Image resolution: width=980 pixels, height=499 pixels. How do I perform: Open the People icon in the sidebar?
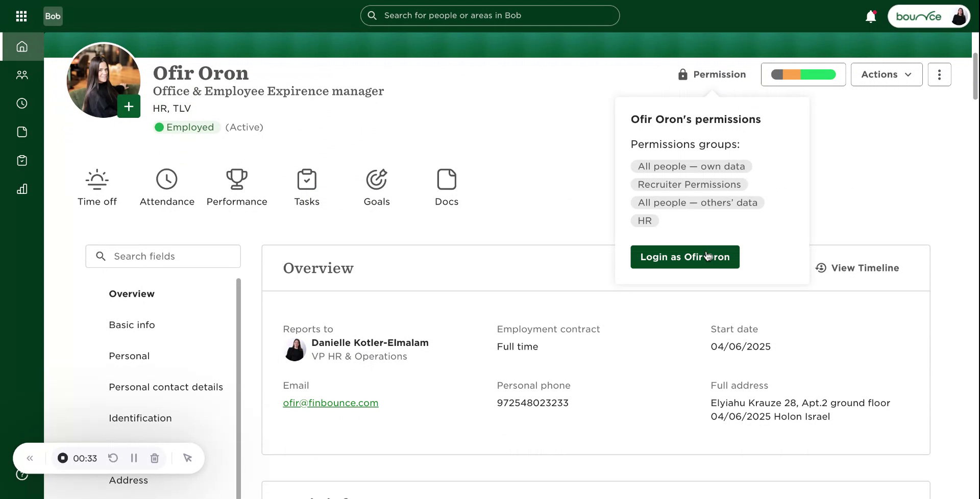[x=22, y=74]
